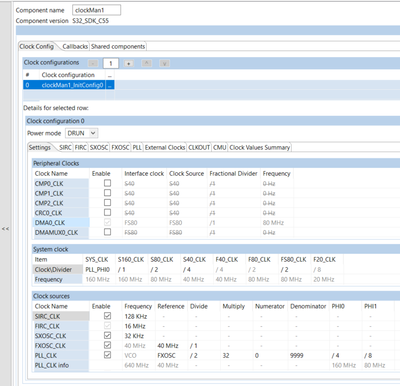The height and width of the screenshot is (386, 400).
Task: Switch to the Clock Config tab
Action: tap(37, 46)
